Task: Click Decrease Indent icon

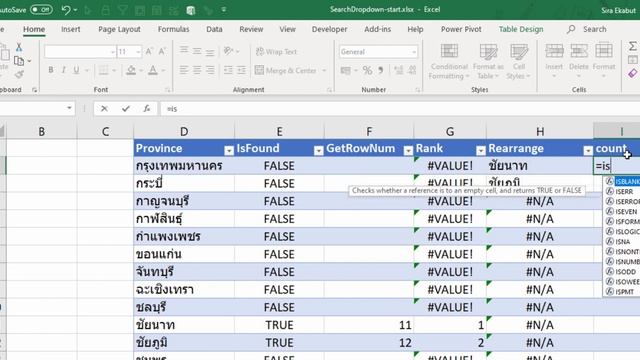Action: tap(228, 70)
